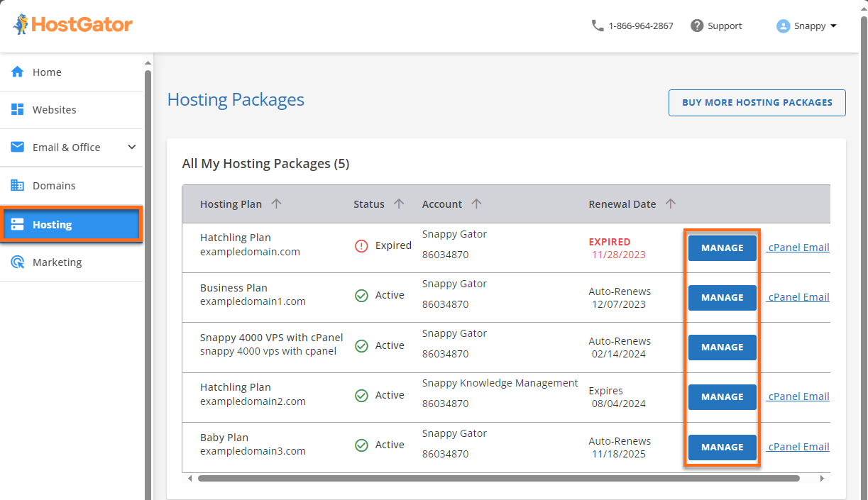Select the Hosting server icon
Screen dimensions: 868x500
point(17,224)
